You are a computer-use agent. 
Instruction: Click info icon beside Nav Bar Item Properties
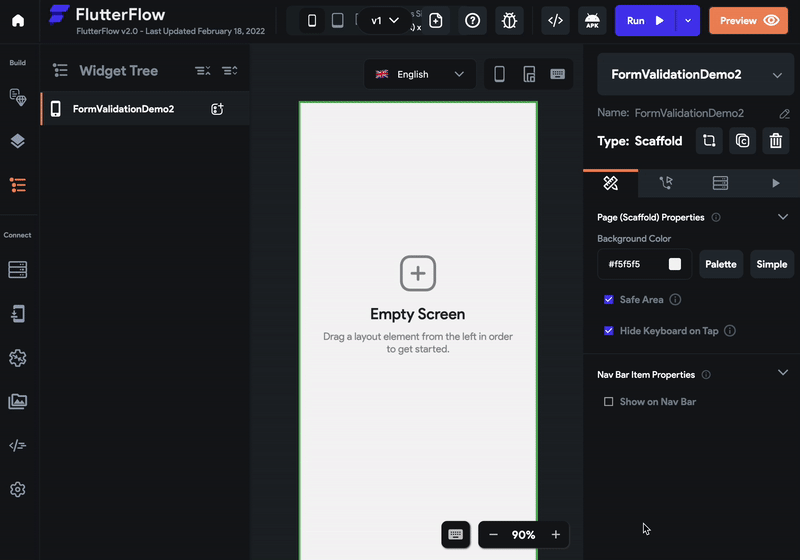click(x=706, y=375)
